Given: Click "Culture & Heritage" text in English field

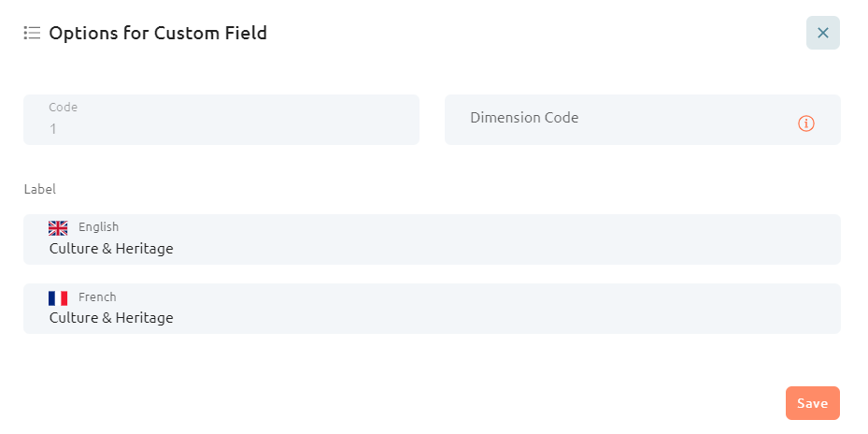Looking at the screenshot, I should click(x=111, y=249).
